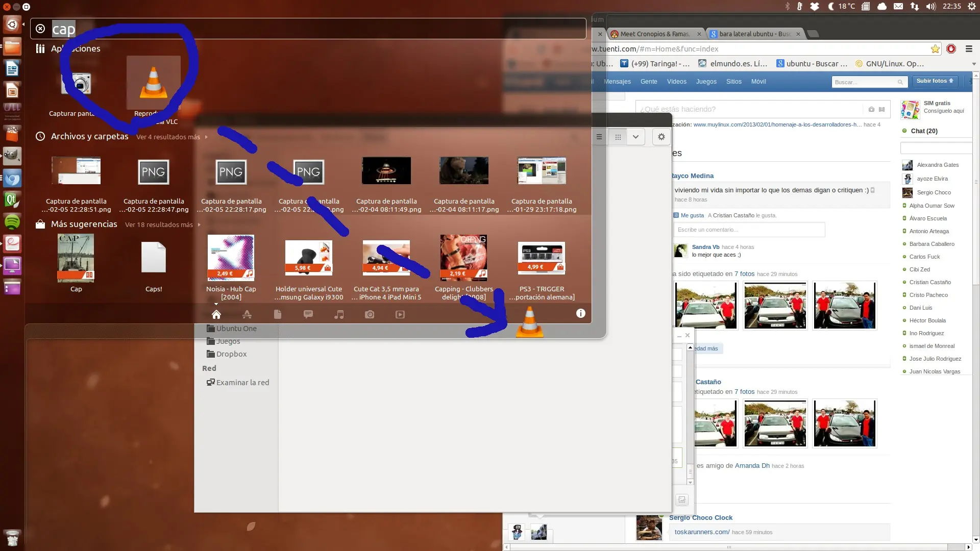The height and width of the screenshot is (551, 980).
Task: Launch Qt Creator from the launcher
Action: (12, 199)
